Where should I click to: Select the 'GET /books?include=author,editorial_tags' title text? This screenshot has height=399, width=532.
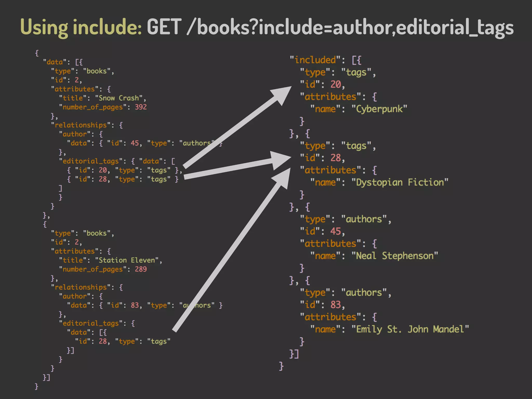pos(330,28)
